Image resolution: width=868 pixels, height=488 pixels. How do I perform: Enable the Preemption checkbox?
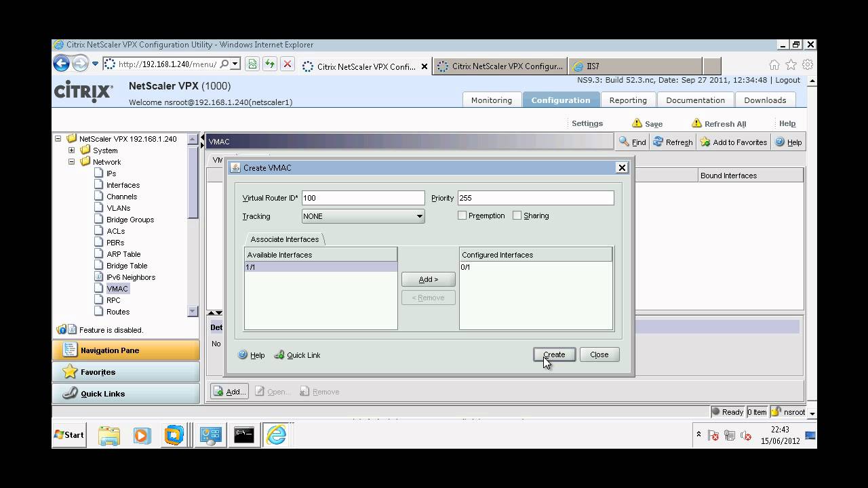pyautogui.click(x=462, y=216)
